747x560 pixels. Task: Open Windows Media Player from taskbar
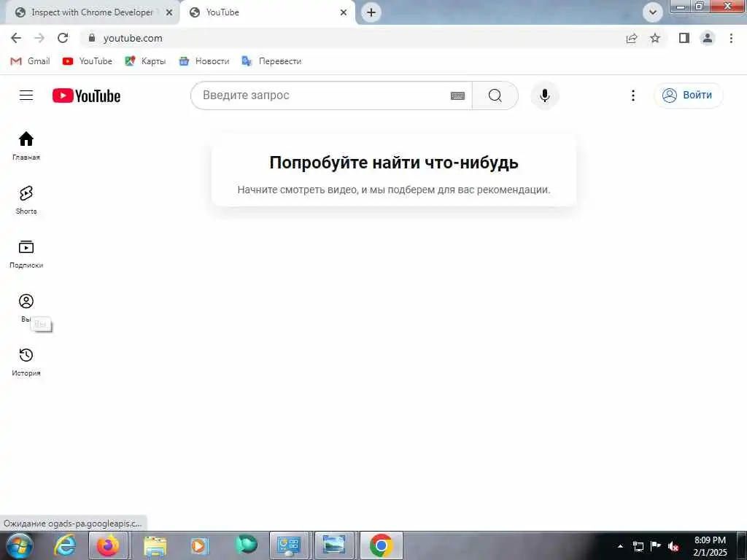pos(200,545)
